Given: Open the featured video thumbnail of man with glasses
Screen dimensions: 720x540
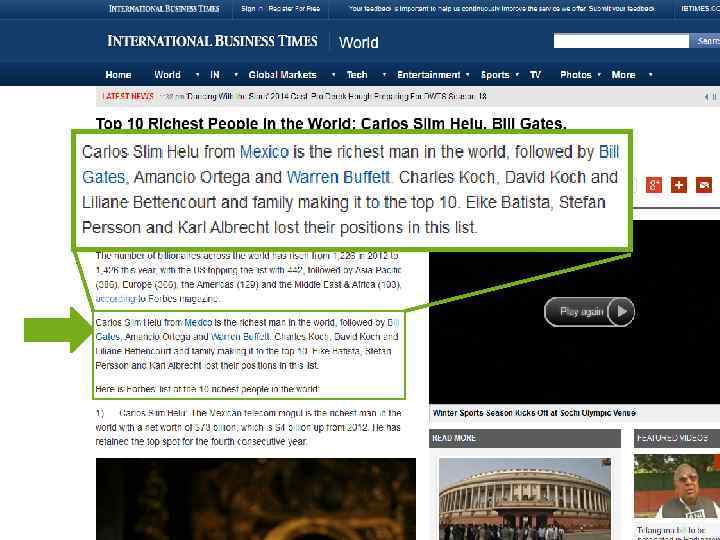Looking at the screenshot, I should 677,487.
